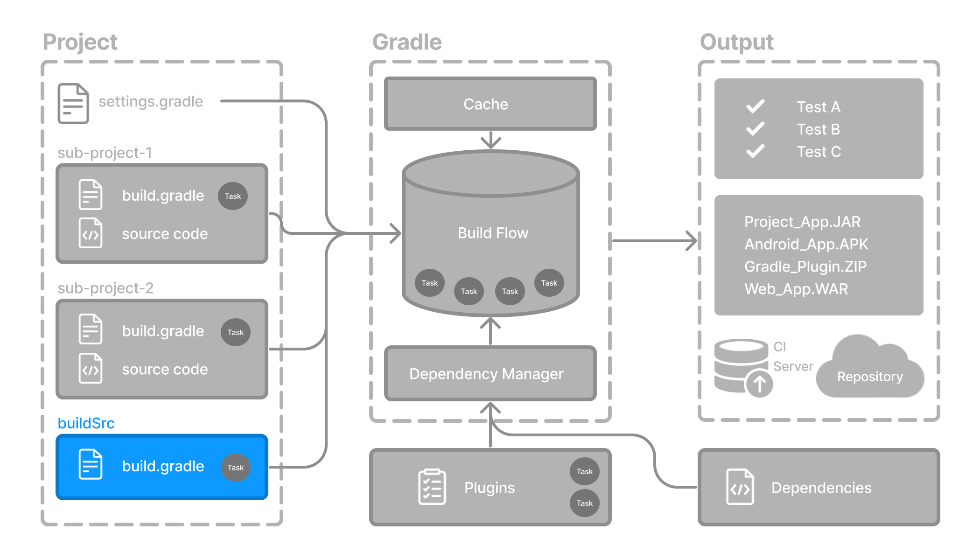
Task: Expand the Cache component panel
Action: tap(487, 104)
